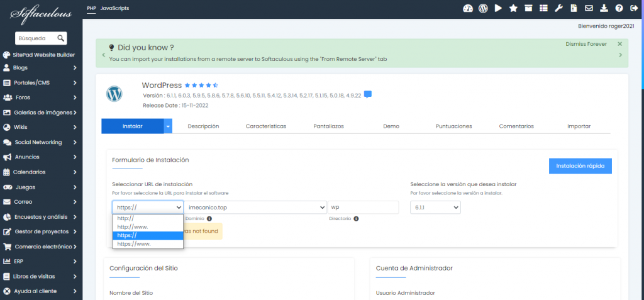Click Dismiss Forever link
Viewport: 644px width, 300px height.
(x=586, y=44)
